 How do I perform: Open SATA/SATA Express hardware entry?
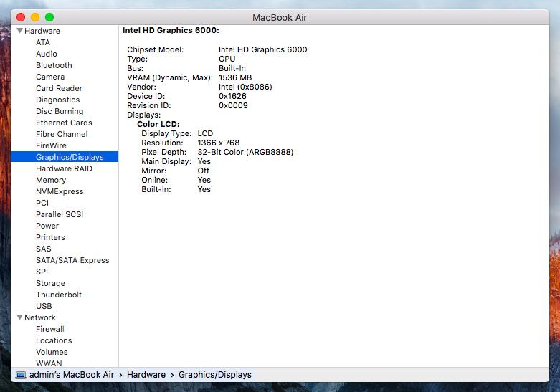point(72,260)
